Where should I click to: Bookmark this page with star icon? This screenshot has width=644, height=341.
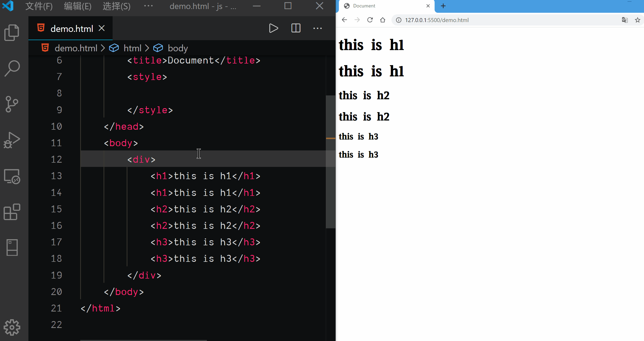637,20
